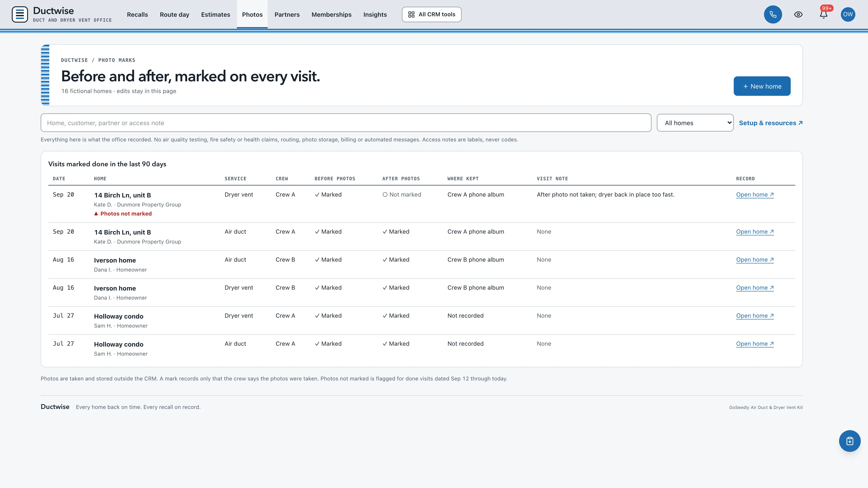868x488 pixels.
Task: Click the 'Where kept' column header
Action: (463, 179)
